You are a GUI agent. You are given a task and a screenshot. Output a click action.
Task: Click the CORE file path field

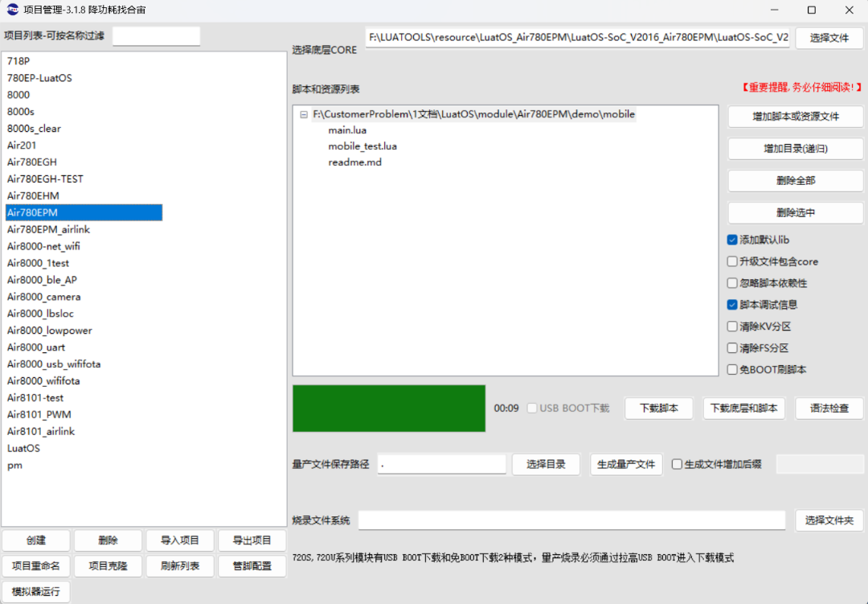pyautogui.click(x=578, y=38)
